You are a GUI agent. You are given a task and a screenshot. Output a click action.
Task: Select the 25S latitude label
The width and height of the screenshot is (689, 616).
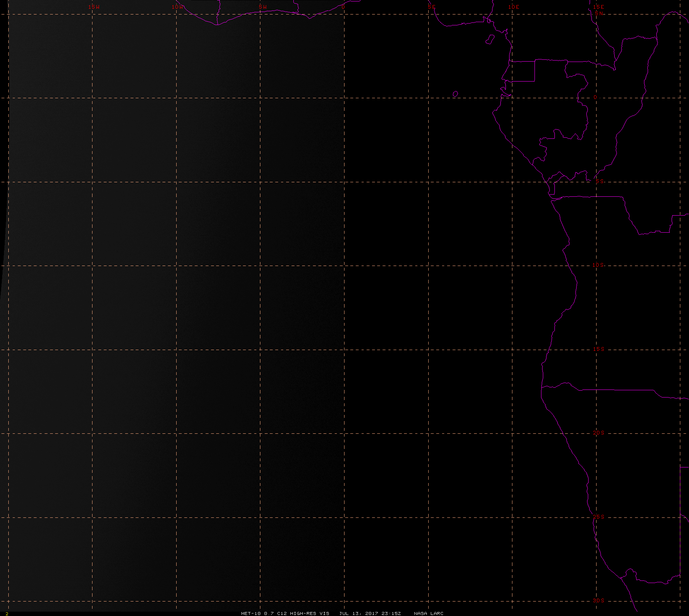coord(599,517)
